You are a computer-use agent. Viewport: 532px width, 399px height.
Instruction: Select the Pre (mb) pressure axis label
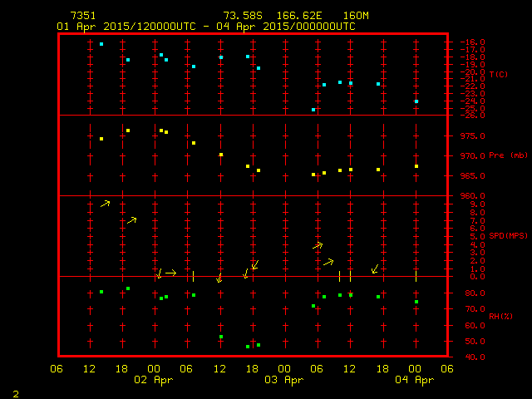(x=508, y=155)
